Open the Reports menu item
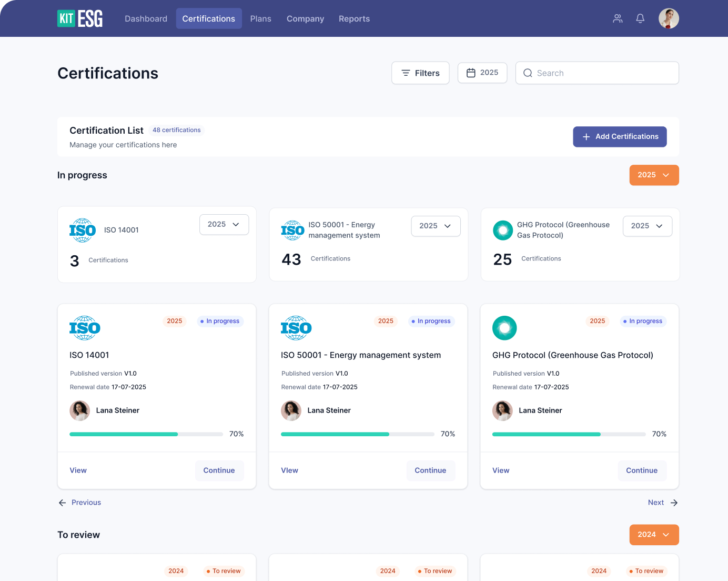The height and width of the screenshot is (581, 728). tap(354, 18)
